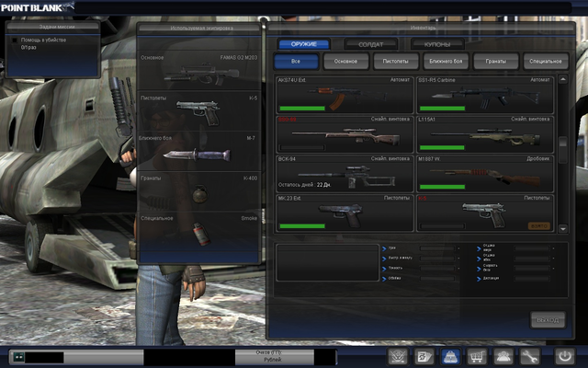Open the shop cart icon in bottom bar

click(x=478, y=357)
